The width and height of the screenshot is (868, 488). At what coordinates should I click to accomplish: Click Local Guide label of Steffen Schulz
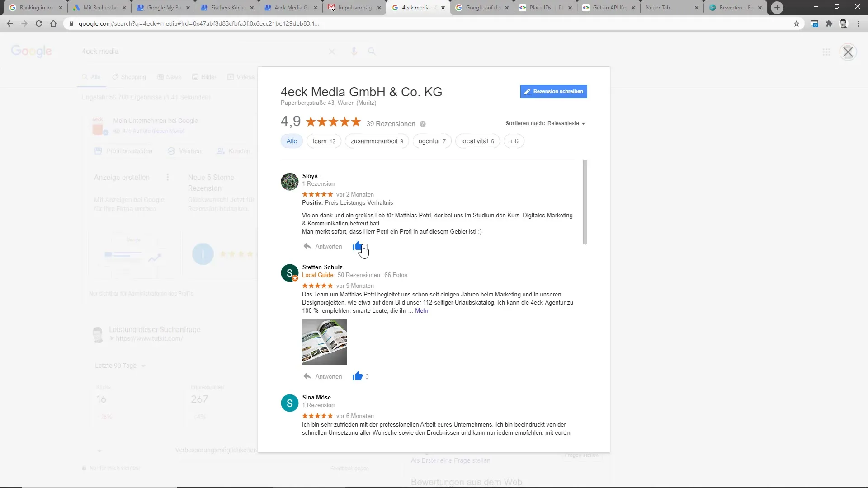tap(317, 275)
